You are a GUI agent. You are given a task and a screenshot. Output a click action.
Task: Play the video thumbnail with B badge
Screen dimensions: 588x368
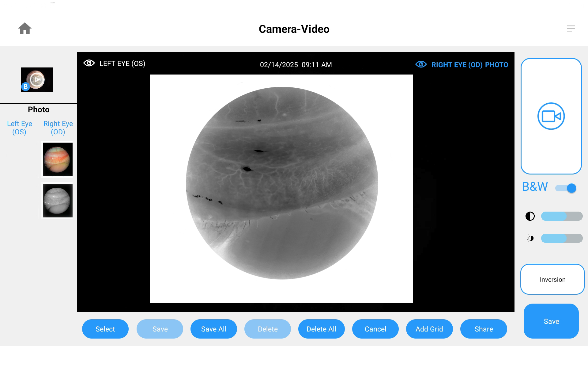tap(37, 80)
